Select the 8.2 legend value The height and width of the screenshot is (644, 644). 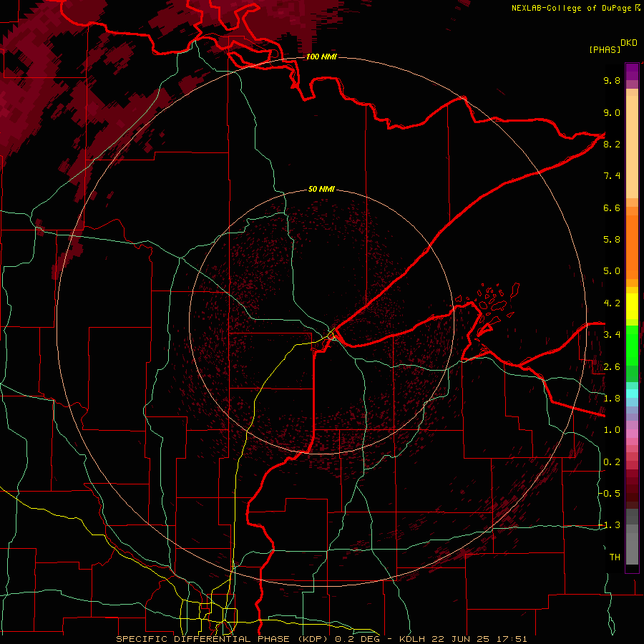612,144
